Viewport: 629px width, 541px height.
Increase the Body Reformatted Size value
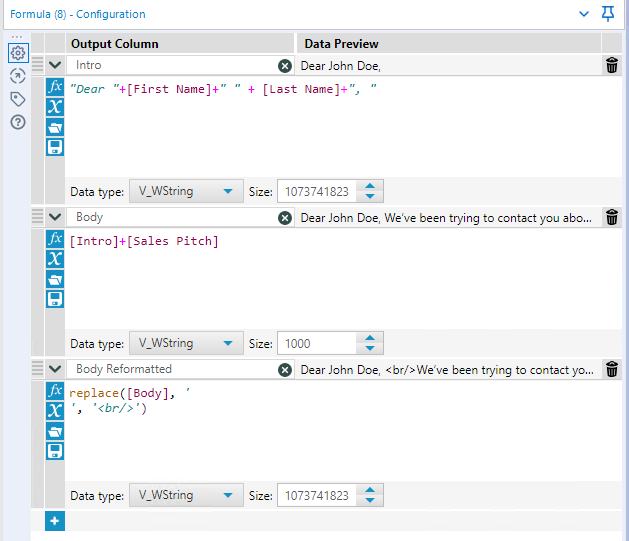(x=370, y=490)
